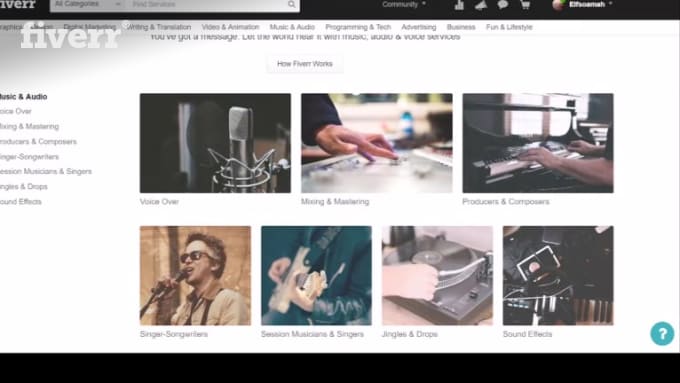
Task: Click the Jingles & Drops caption under image
Action: [x=410, y=334]
